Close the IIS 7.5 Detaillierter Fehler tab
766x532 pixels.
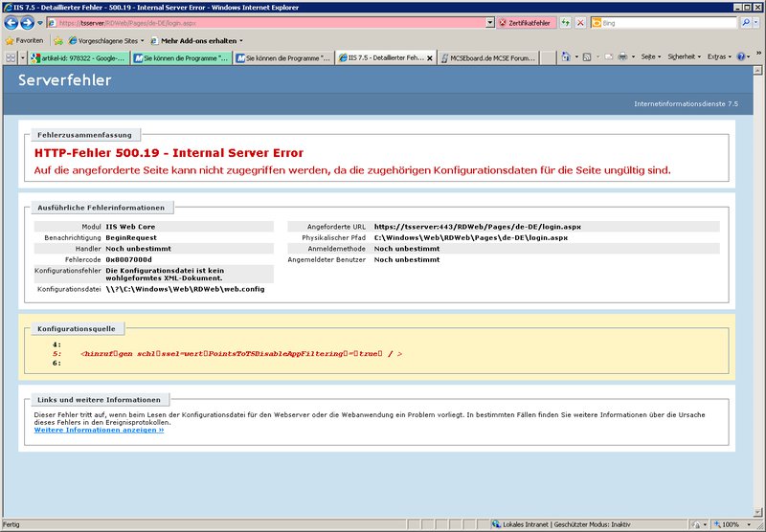coord(429,58)
